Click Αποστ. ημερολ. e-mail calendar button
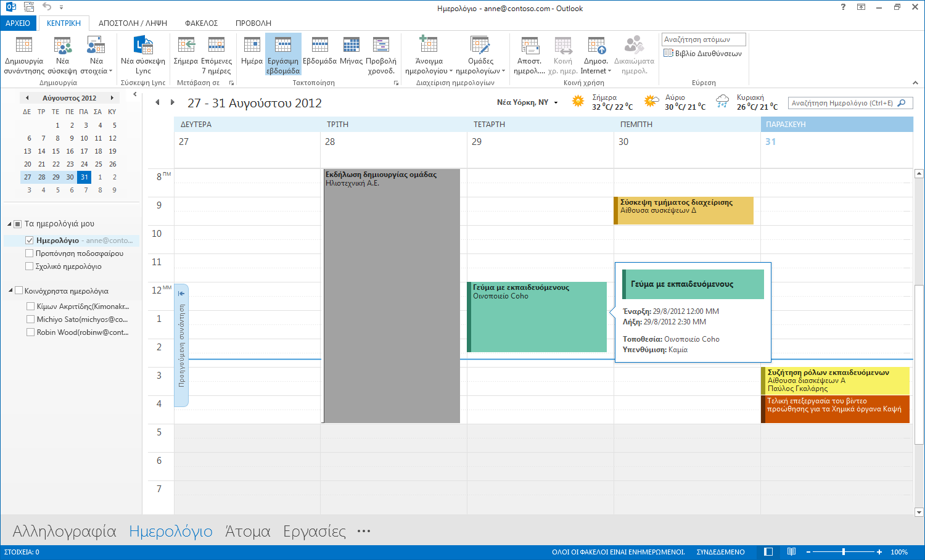This screenshot has height=560, width=925. (529, 55)
